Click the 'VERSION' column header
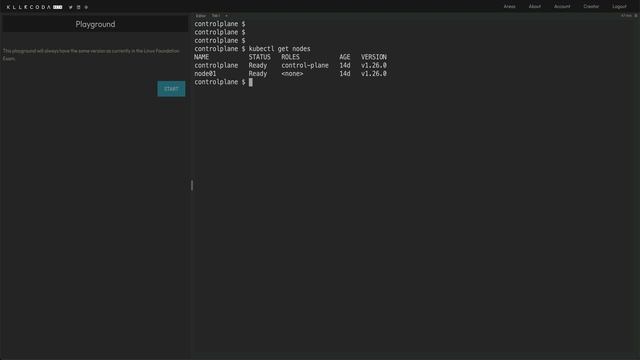 click(x=373, y=57)
